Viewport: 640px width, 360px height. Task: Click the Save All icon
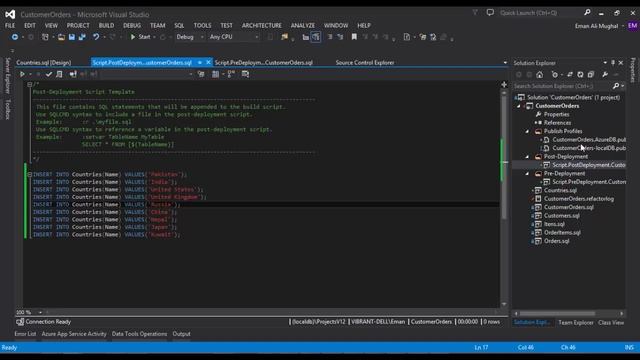click(x=82, y=37)
